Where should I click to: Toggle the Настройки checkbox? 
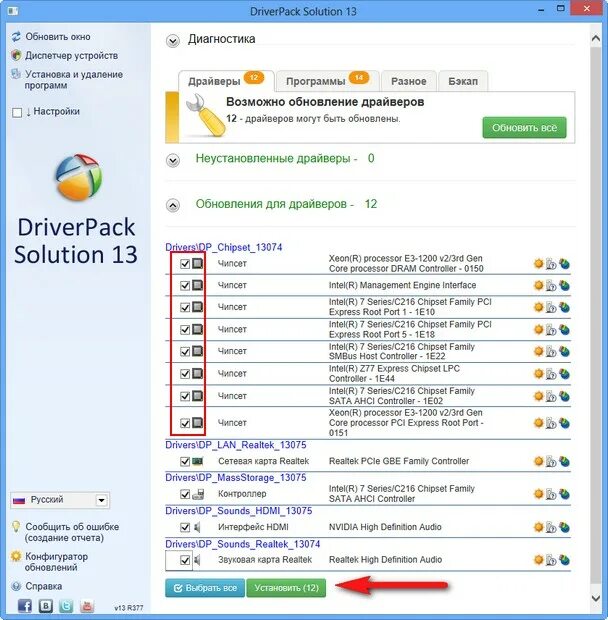tap(17, 113)
